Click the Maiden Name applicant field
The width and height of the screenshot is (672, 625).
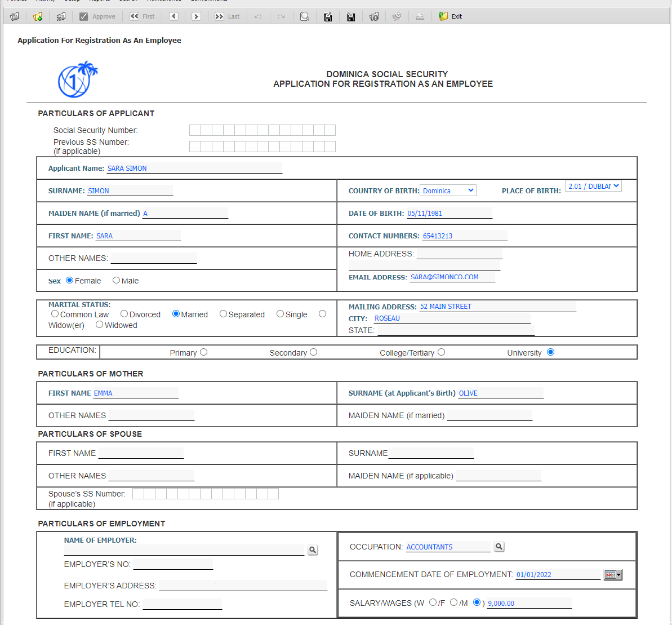click(185, 213)
